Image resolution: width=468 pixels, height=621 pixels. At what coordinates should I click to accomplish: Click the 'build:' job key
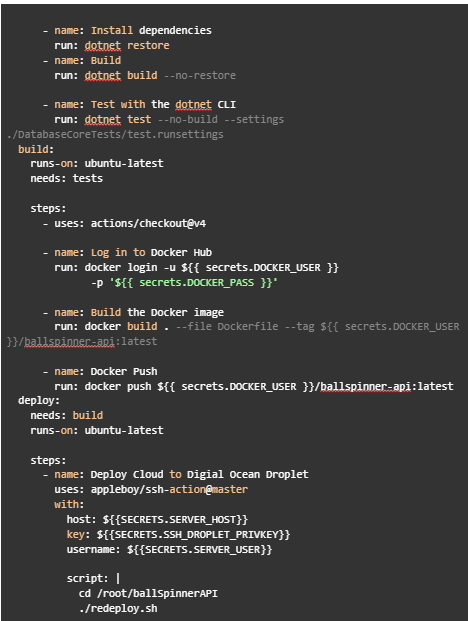[x=36, y=149]
